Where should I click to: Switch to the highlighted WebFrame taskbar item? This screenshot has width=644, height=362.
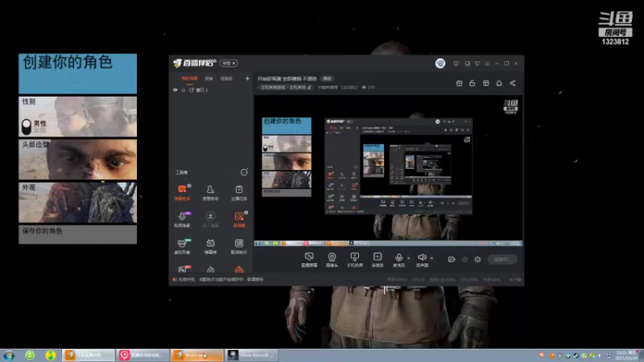pyautogui.click(x=197, y=355)
